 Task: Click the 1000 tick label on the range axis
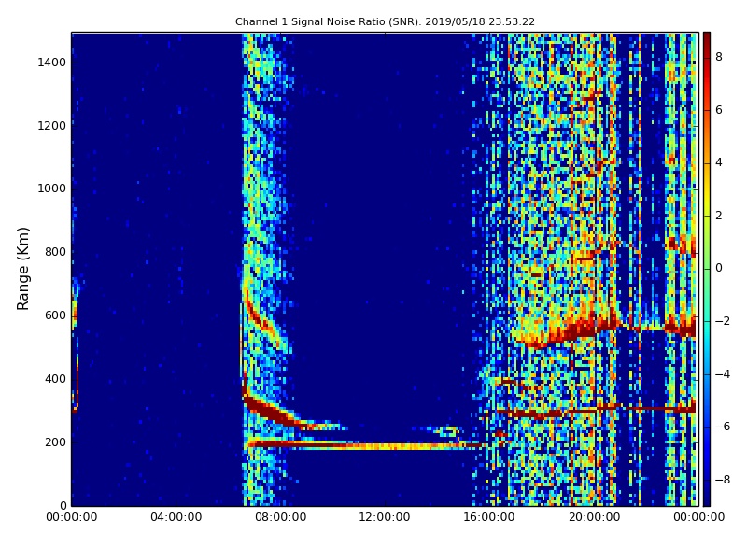(x=52, y=189)
